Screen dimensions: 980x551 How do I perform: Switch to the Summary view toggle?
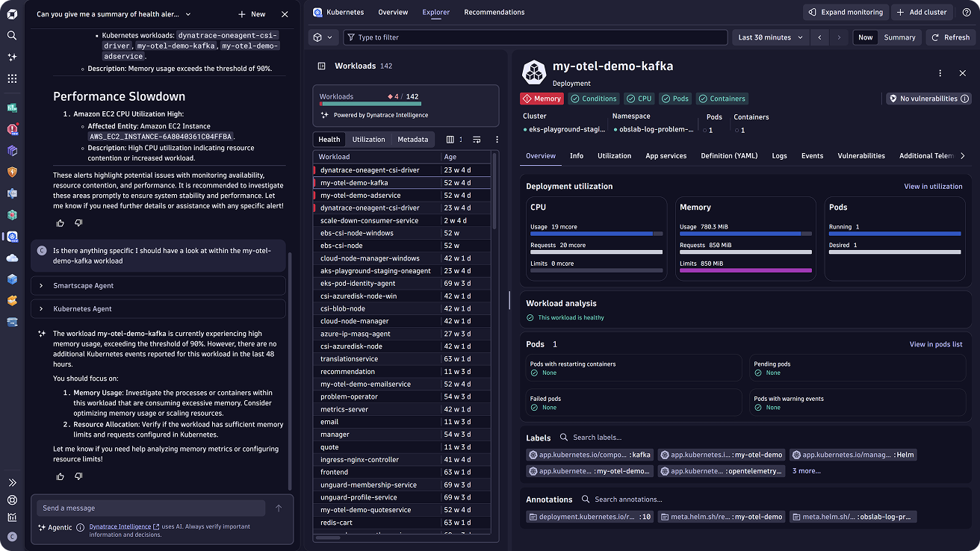tap(899, 37)
